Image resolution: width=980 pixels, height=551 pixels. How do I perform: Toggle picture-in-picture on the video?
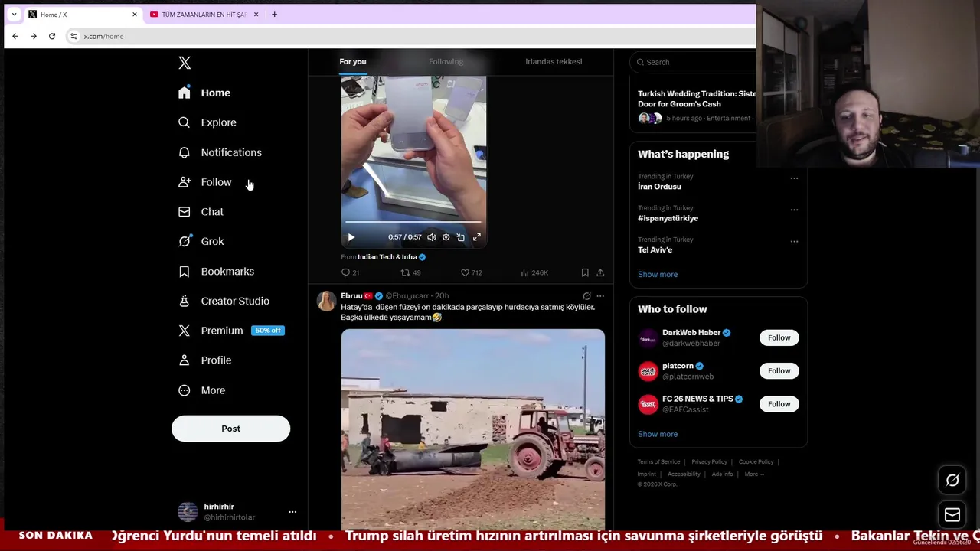tap(461, 237)
